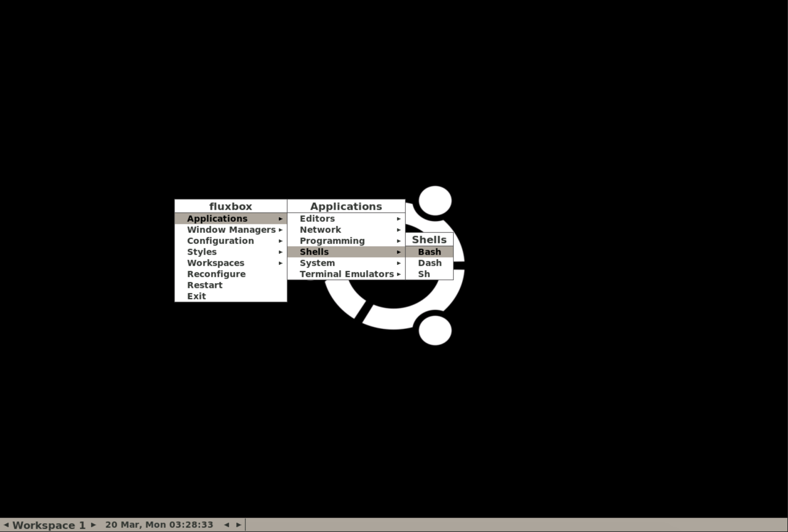This screenshot has width=788, height=532.
Task: Open the System submenu
Action: click(346, 263)
